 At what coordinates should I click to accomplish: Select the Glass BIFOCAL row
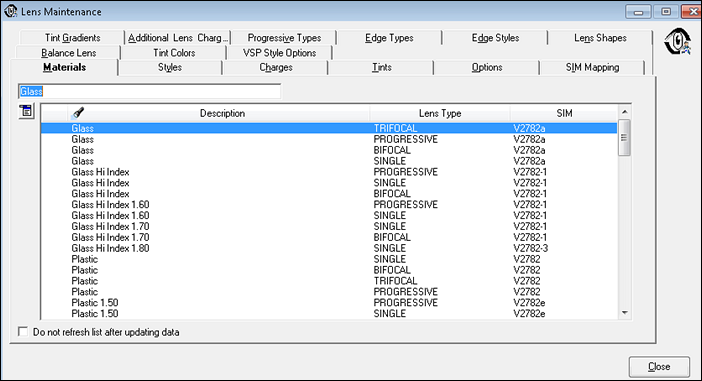click(329, 150)
